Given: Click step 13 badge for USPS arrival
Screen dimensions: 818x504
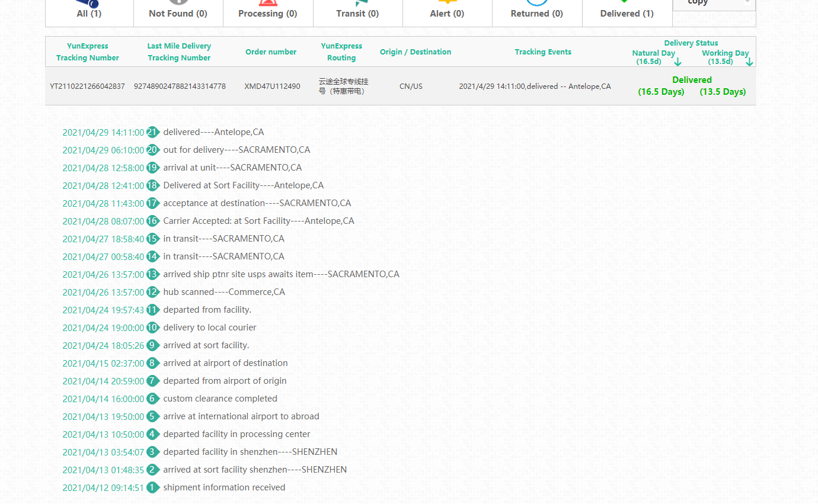Looking at the screenshot, I should click(153, 274).
